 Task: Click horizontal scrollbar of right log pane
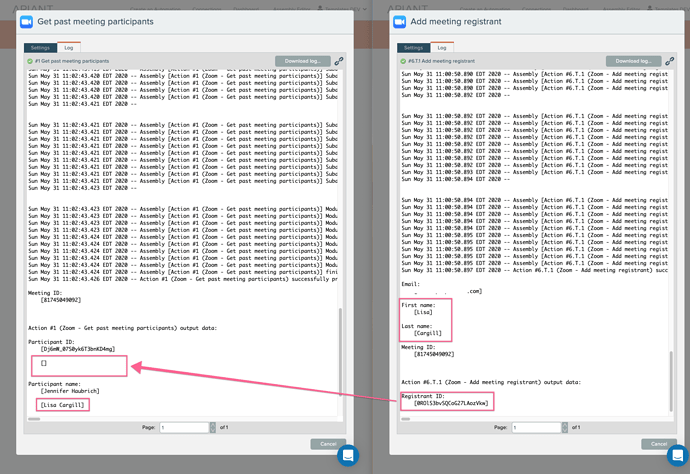(406, 419)
